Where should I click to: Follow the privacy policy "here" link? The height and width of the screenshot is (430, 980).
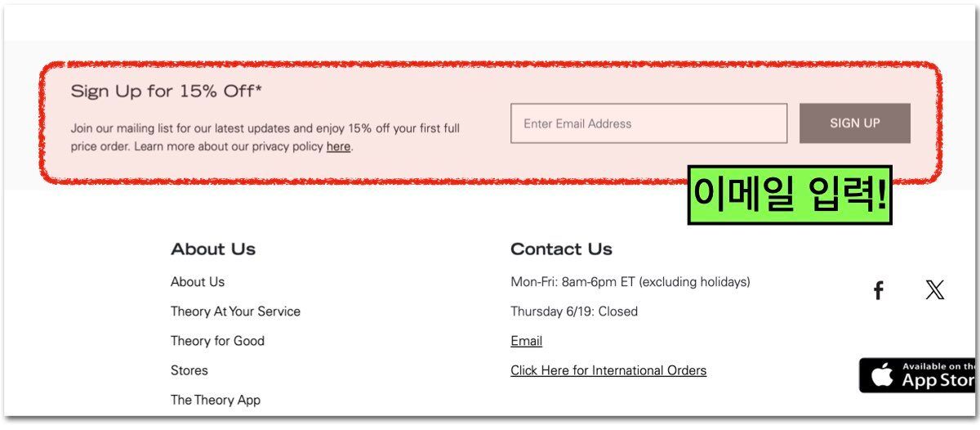[x=338, y=147]
